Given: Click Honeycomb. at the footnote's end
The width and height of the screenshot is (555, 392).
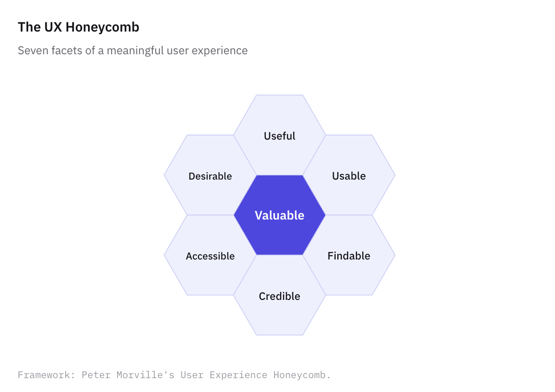Looking at the screenshot, I should (x=302, y=375).
